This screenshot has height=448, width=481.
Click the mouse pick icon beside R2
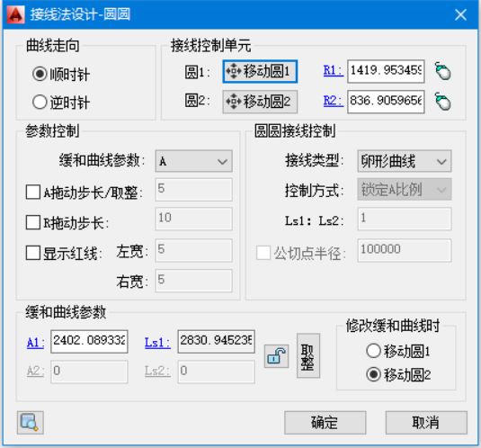(x=442, y=102)
